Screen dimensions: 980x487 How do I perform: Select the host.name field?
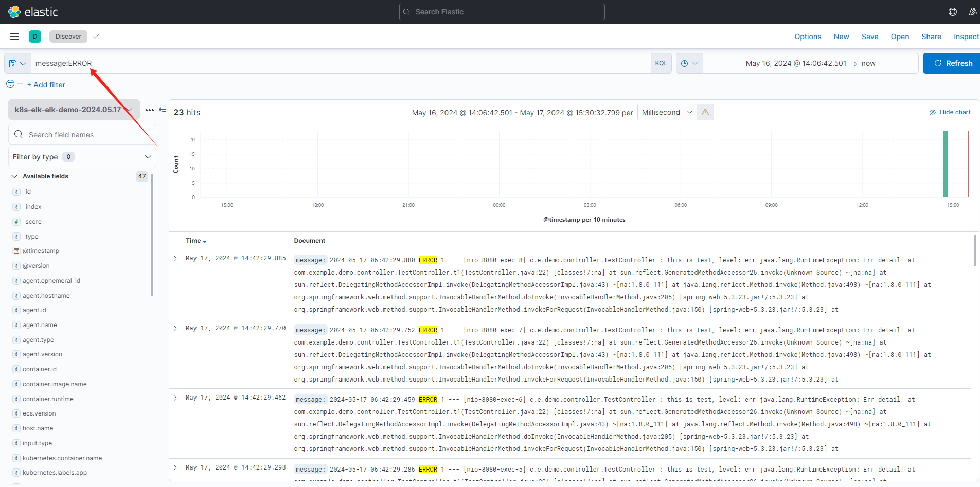coord(38,428)
